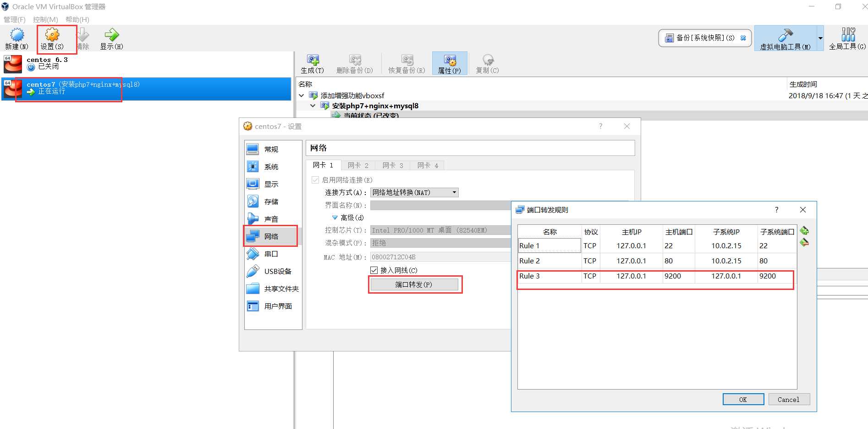The width and height of the screenshot is (868, 429).
Task: Open General (常规) settings category
Action: tap(273, 149)
